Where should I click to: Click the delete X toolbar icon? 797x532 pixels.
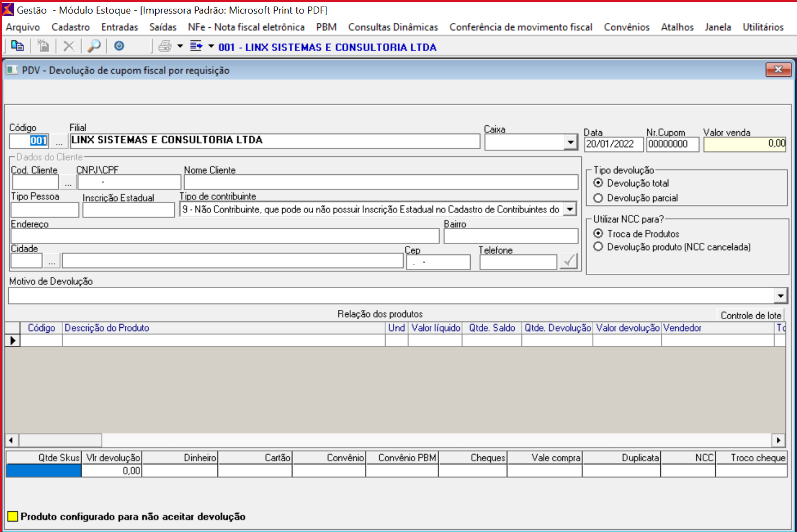tap(69, 46)
